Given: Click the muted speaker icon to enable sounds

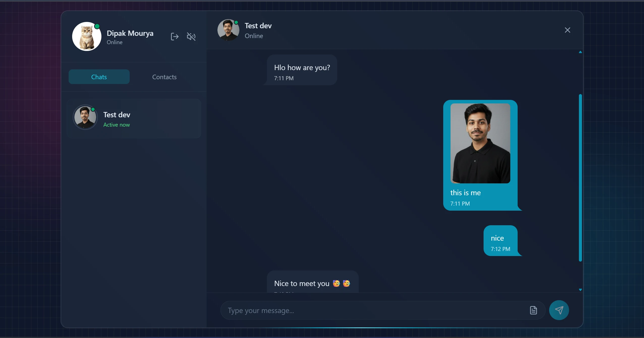Looking at the screenshot, I should coord(191,37).
